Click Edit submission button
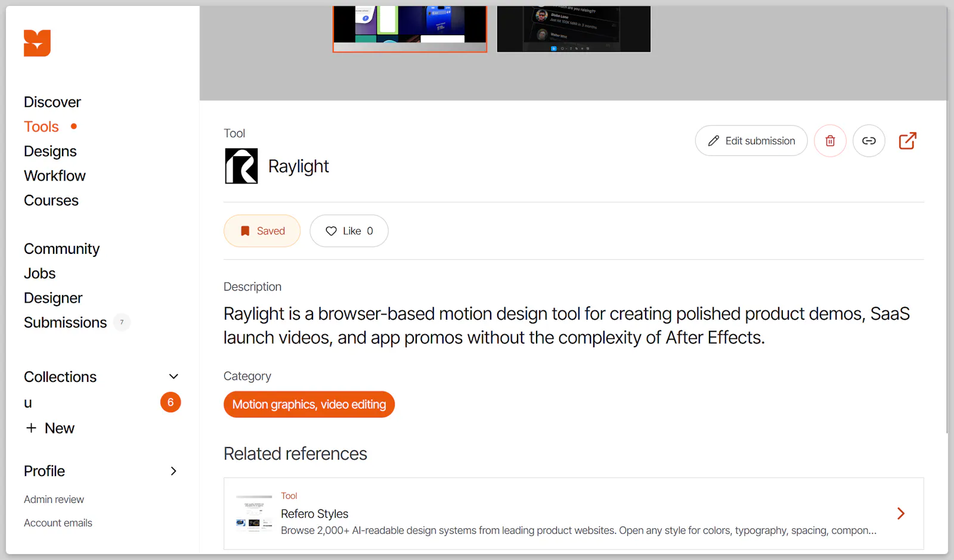954x560 pixels. (x=751, y=141)
